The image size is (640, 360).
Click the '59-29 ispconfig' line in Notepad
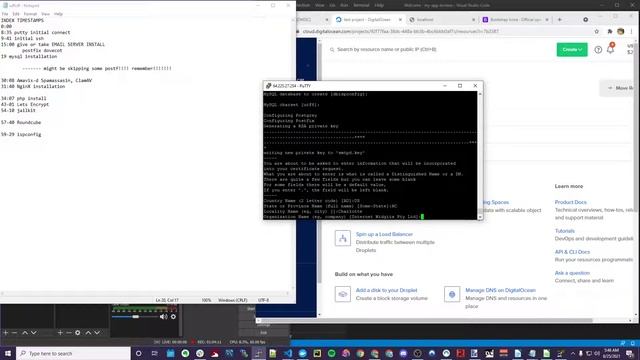(21, 134)
